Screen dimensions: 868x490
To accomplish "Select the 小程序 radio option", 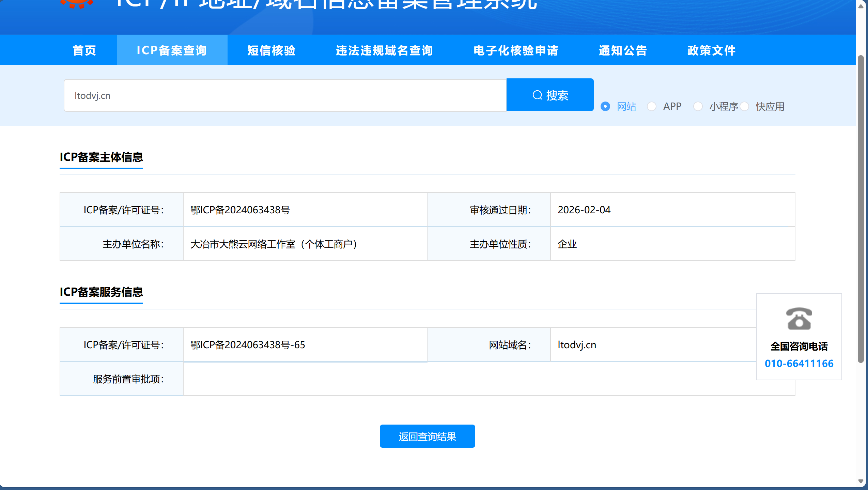I will [x=698, y=106].
